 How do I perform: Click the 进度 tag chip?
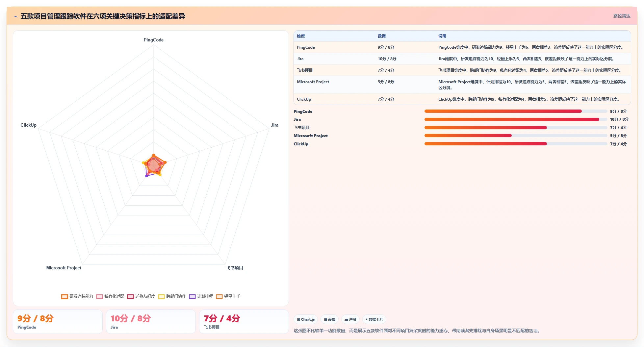[350, 319]
